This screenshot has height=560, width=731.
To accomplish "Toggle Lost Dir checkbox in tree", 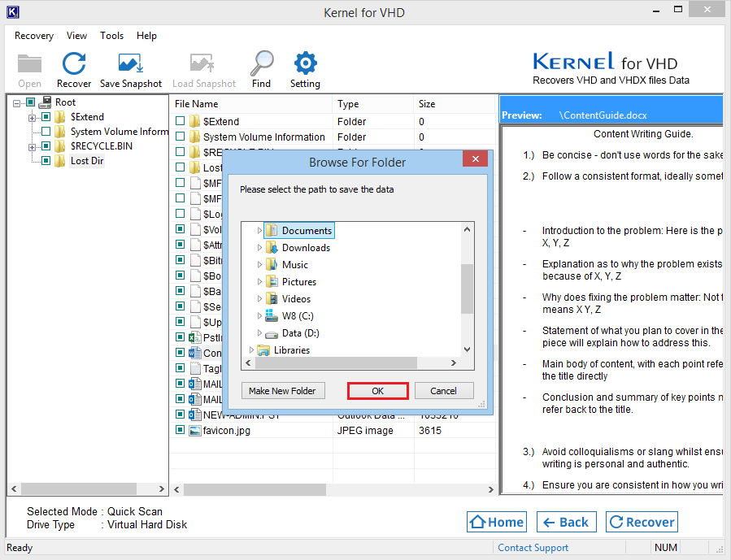I will (x=46, y=161).
